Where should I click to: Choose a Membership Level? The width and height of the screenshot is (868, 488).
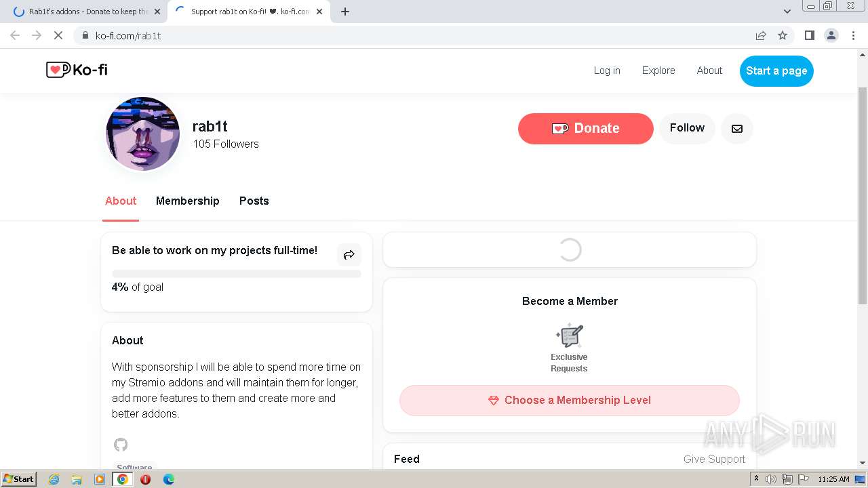pyautogui.click(x=569, y=401)
